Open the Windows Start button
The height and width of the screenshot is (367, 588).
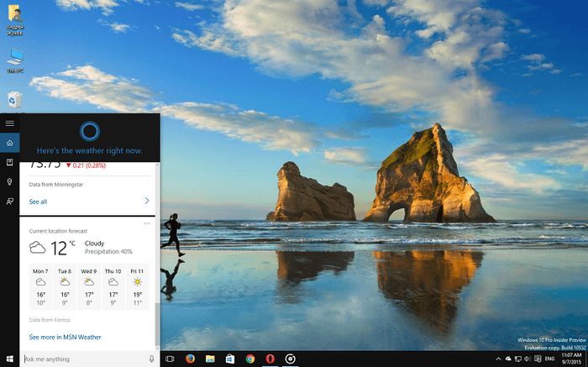point(9,359)
